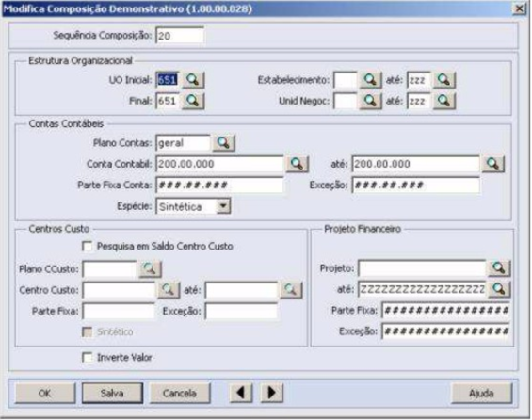Focus the Unid Negoc até field
Image resolution: width=532 pixels, height=420 pixels.
[419, 101]
